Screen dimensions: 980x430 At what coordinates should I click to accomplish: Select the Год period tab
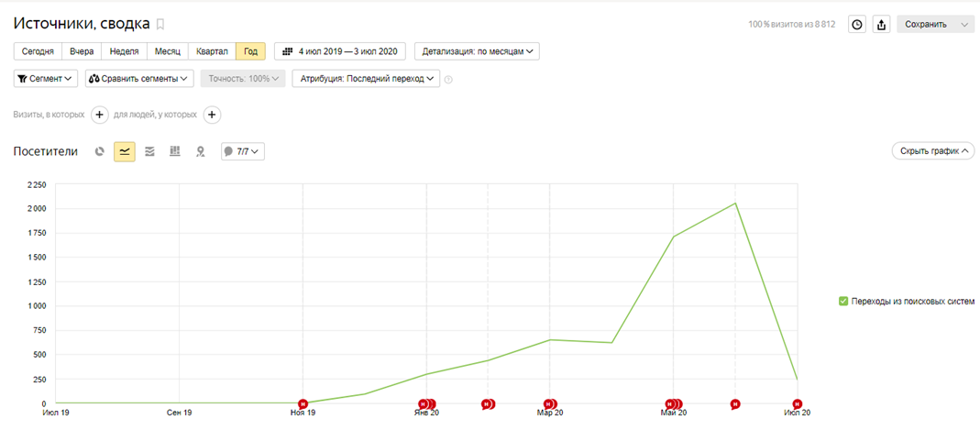pyautogui.click(x=250, y=51)
